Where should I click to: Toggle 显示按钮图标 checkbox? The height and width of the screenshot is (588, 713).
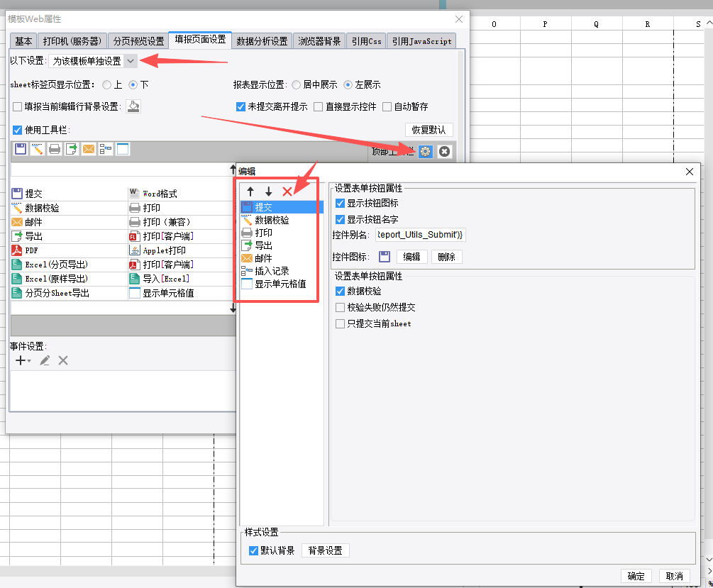tap(340, 204)
